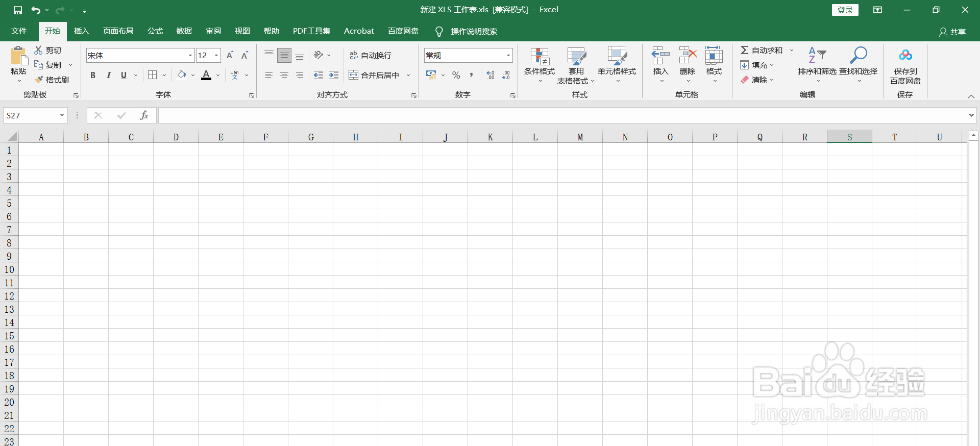Screen dimensions: 980x446
Task: Click the Save icon in quick access toolbar
Action: [x=18, y=10]
